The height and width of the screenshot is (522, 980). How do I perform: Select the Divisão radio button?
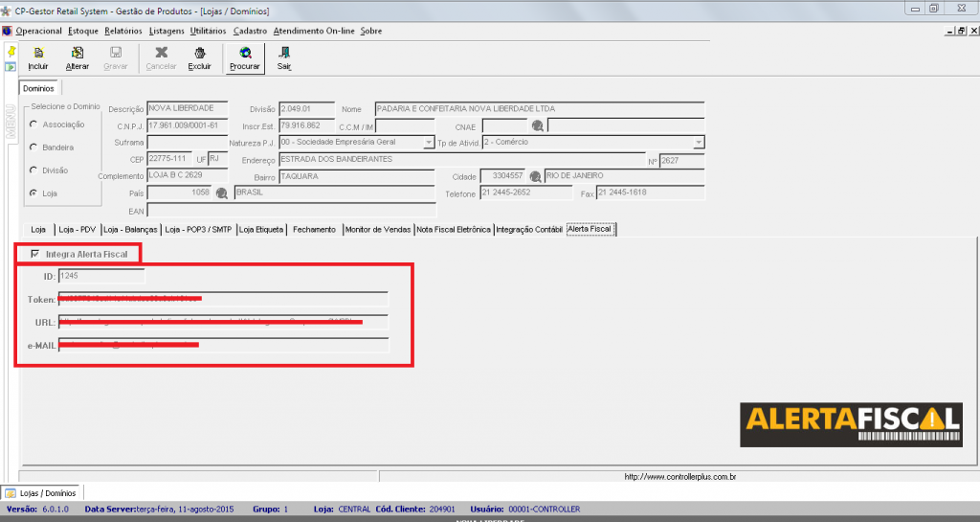tap(33, 170)
